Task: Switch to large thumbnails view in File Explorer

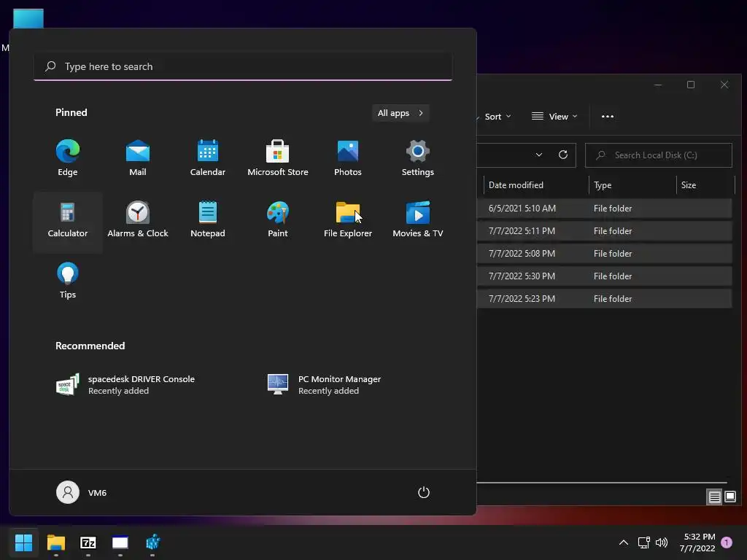Action: click(x=729, y=497)
